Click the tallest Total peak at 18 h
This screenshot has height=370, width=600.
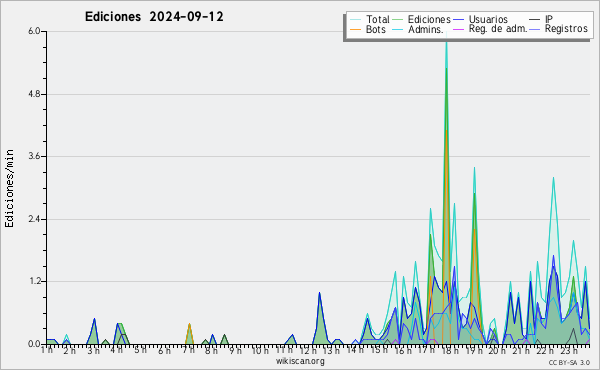pyautogui.click(x=446, y=40)
